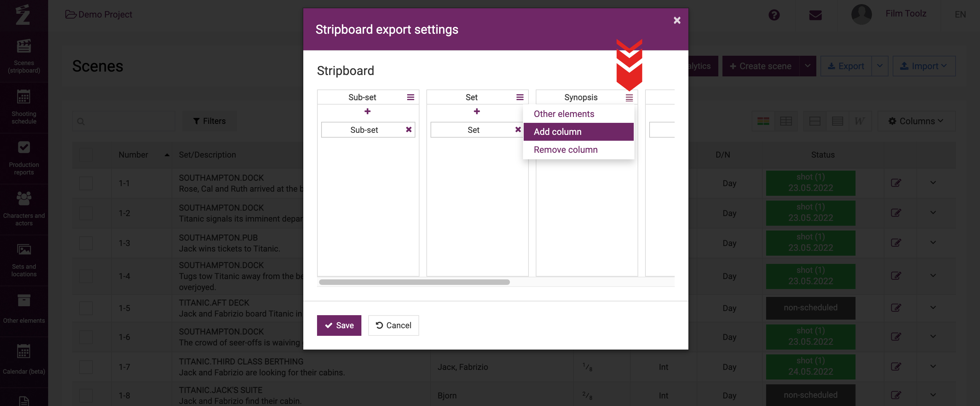Choose Add column in column menu
Screen dimensions: 980x406
coord(578,132)
